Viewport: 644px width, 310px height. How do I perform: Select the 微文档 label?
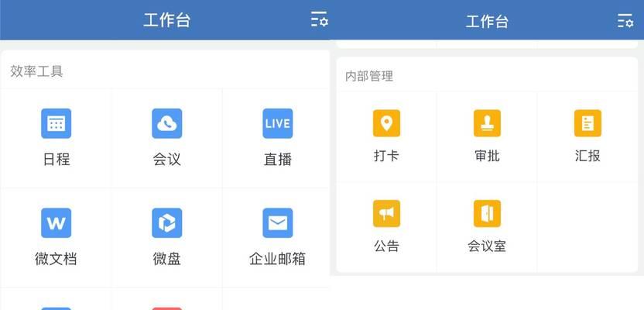click(x=56, y=259)
